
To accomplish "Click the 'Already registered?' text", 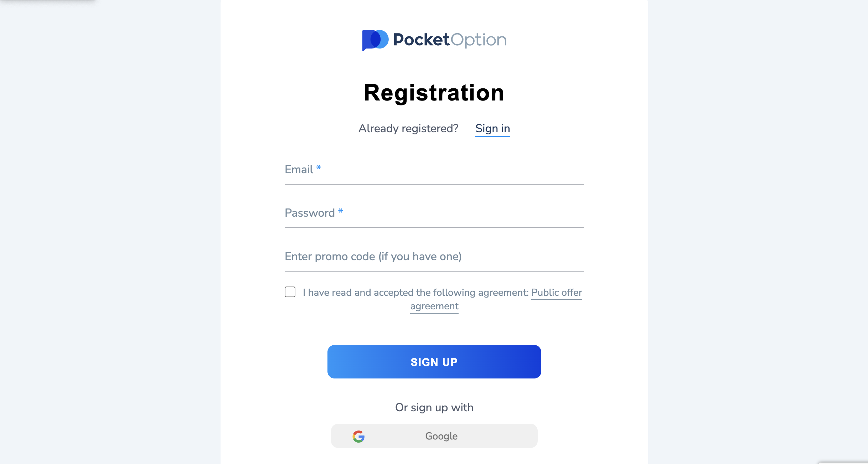I will point(408,128).
